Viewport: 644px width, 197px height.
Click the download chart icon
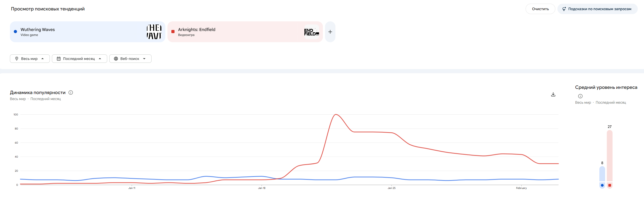coord(553,94)
